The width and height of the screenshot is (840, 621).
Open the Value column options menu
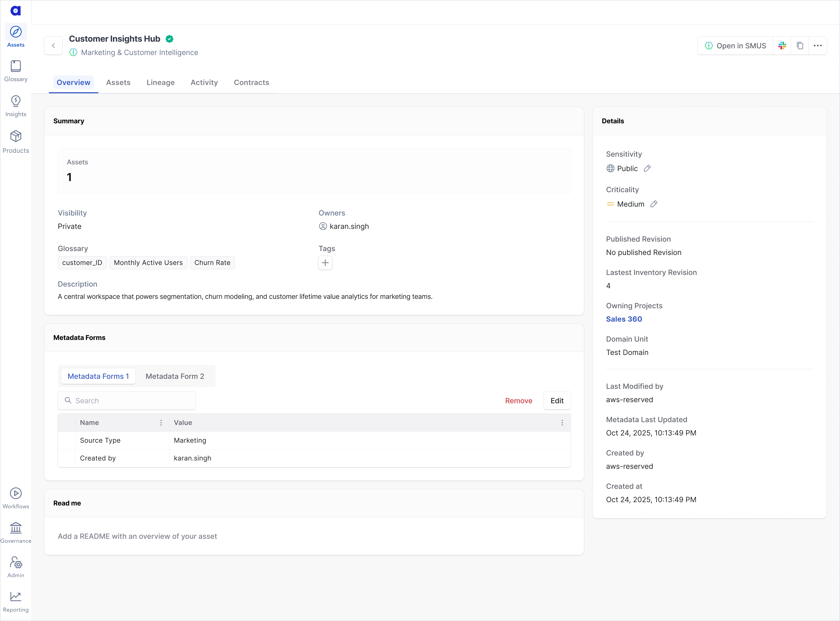[x=562, y=423]
